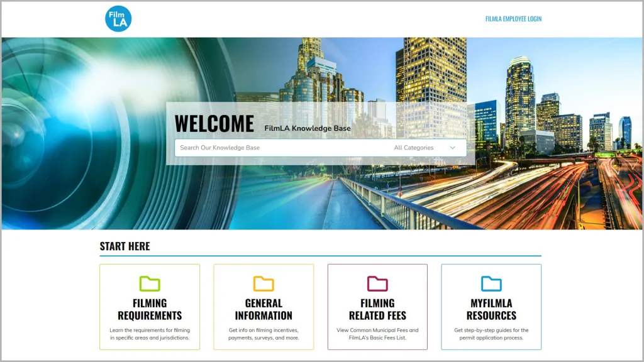Open the General Information card
Screen dimensions: 644x362
[x=263, y=308]
